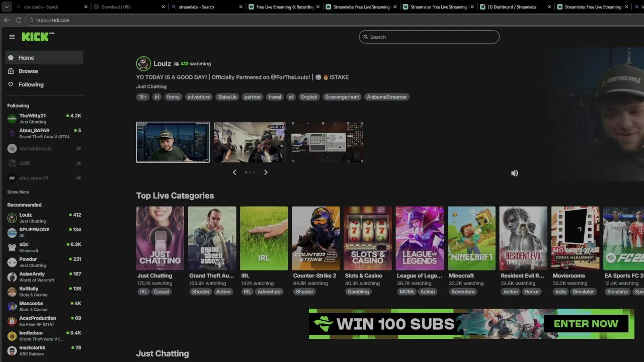This screenshot has width=644, height=362.
Task: Click the adventure stream tag
Action: pos(199,97)
